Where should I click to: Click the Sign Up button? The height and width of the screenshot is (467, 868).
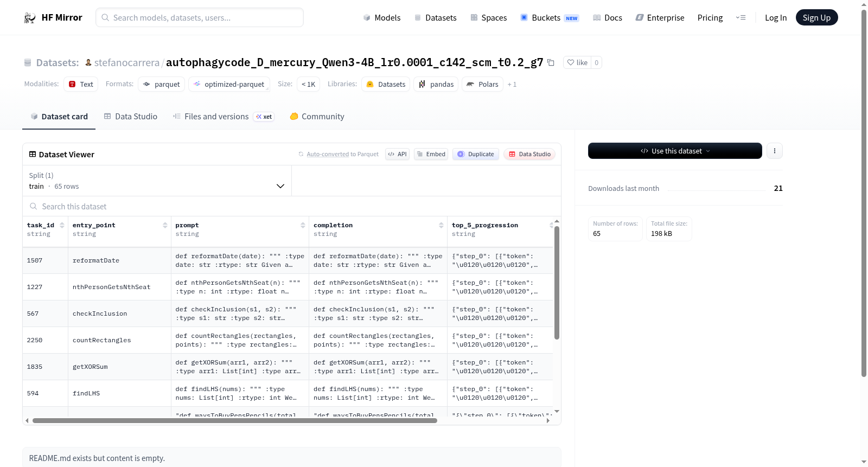tap(816, 17)
